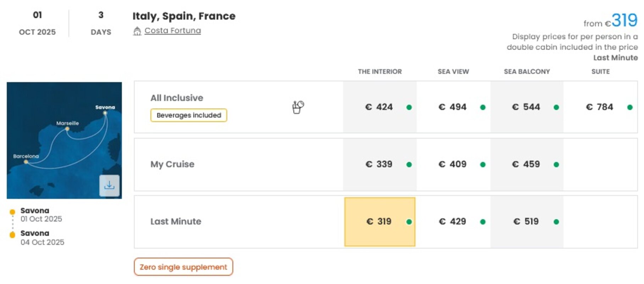This screenshot has width=644, height=284.
Task: Open the cruise route map thumbnail
Action: (64, 140)
